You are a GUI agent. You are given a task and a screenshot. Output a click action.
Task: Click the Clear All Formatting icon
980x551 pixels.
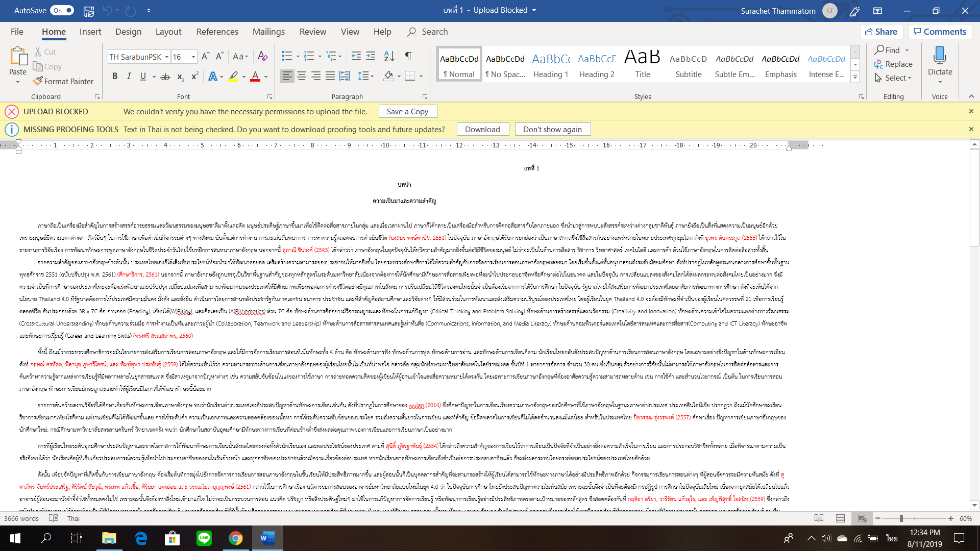[x=262, y=56]
